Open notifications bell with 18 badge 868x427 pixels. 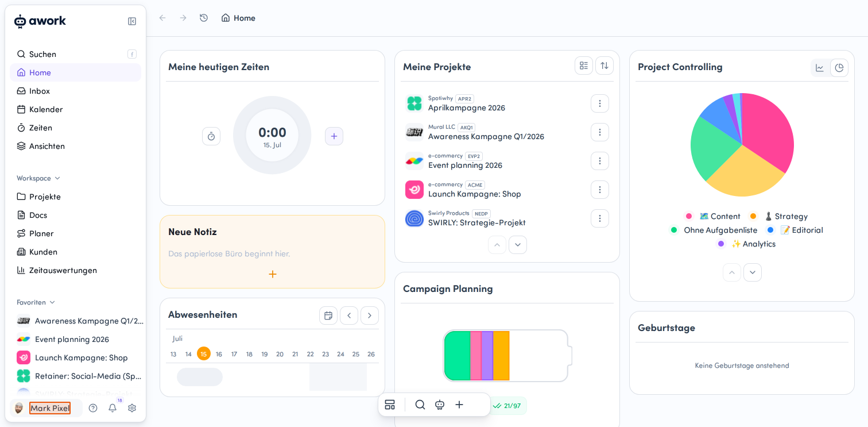click(113, 408)
